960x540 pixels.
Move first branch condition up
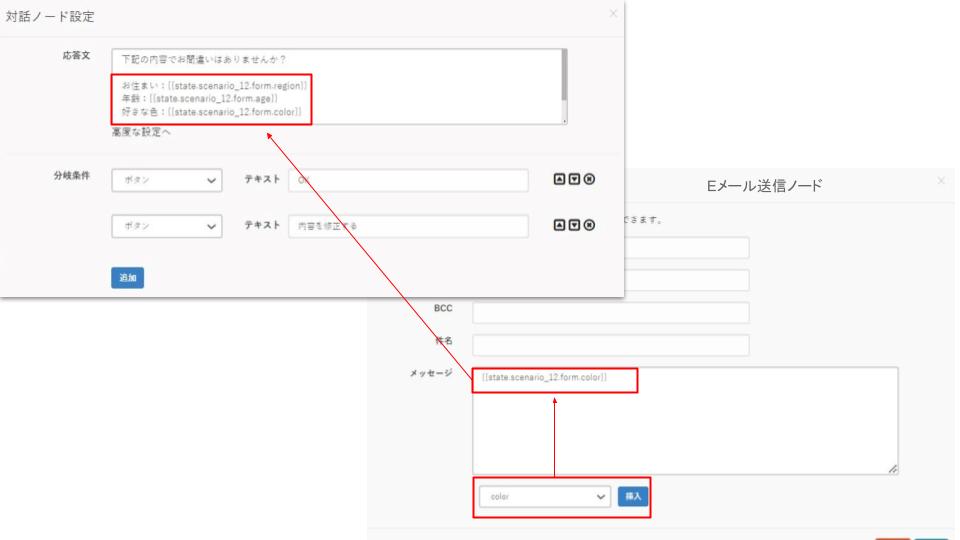click(559, 180)
